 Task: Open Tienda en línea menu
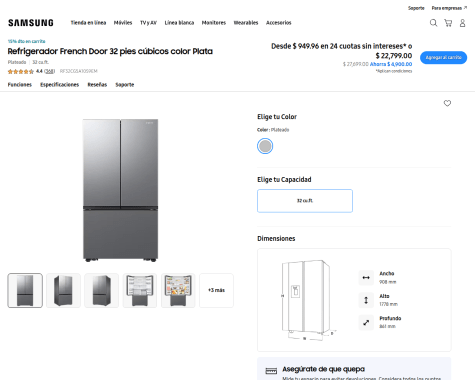coord(88,23)
